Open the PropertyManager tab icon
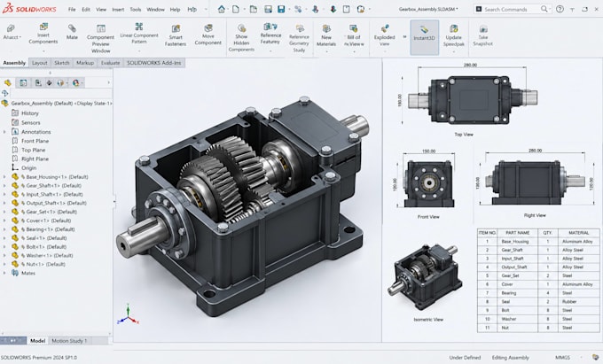603x364 pixels. 23,82
